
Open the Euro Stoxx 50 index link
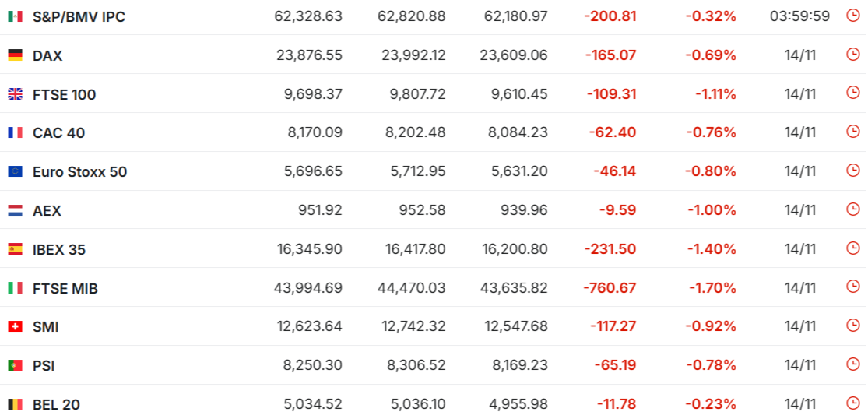pyautogui.click(x=79, y=172)
